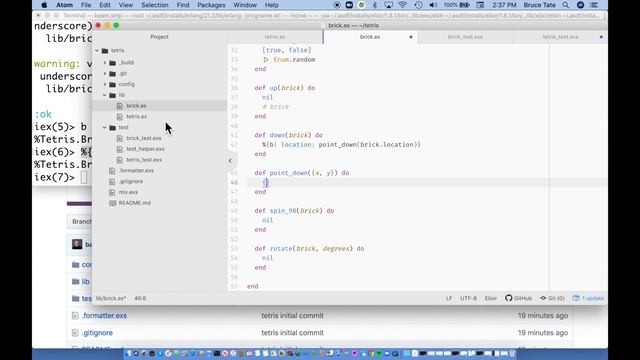The image size is (640, 360).
Task: Click the modified dot on brick.ex tab
Action: 411,37
